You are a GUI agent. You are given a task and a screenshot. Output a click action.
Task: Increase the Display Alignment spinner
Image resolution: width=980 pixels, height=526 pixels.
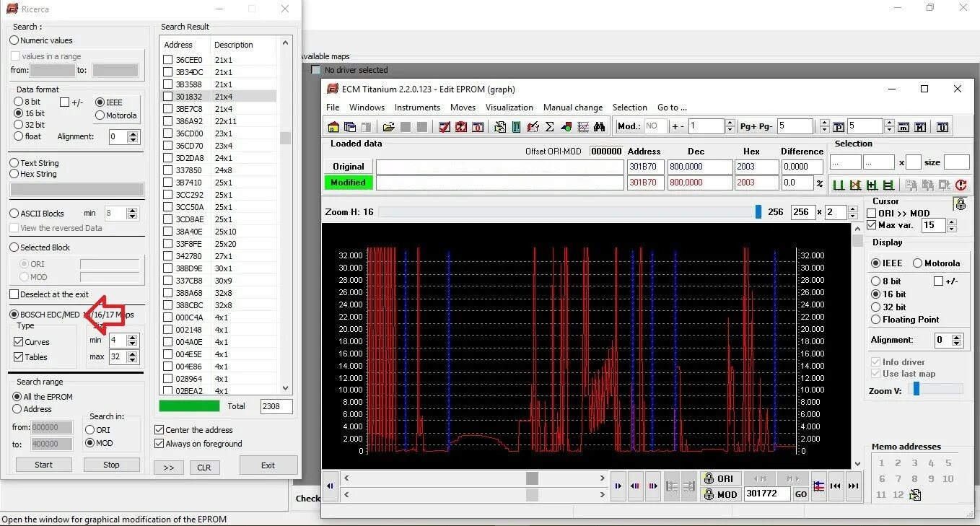(x=958, y=337)
